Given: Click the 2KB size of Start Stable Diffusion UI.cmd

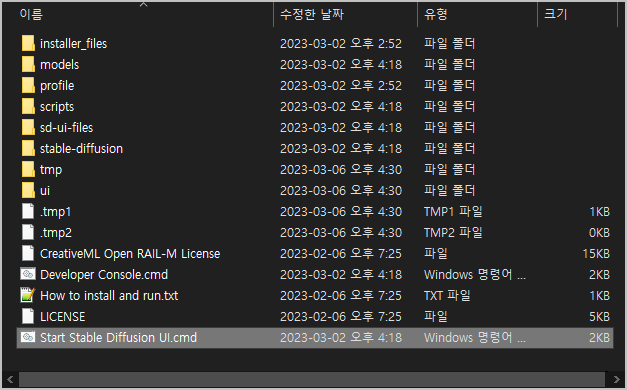Looking at the screenshot, I should coord(599,337).
